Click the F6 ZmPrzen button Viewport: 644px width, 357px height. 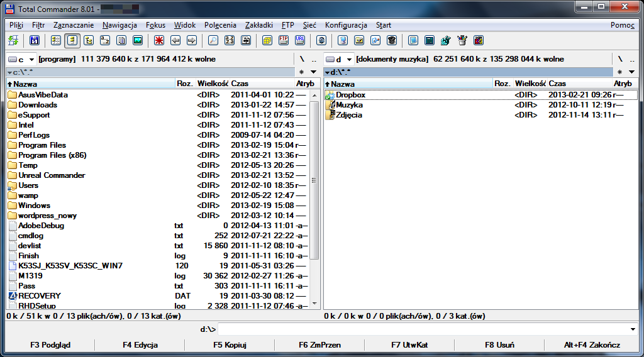pyautogui.click(x=319, y=345)
